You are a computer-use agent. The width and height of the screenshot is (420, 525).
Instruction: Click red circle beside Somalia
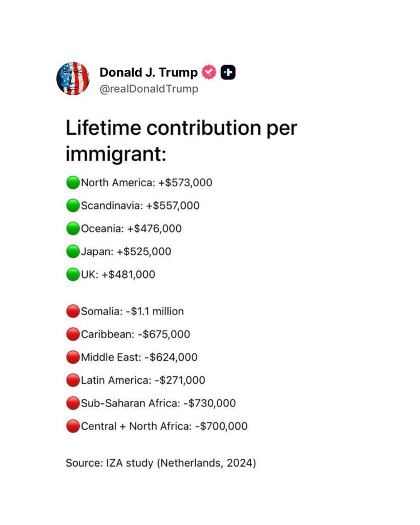(x=73, y=311)
